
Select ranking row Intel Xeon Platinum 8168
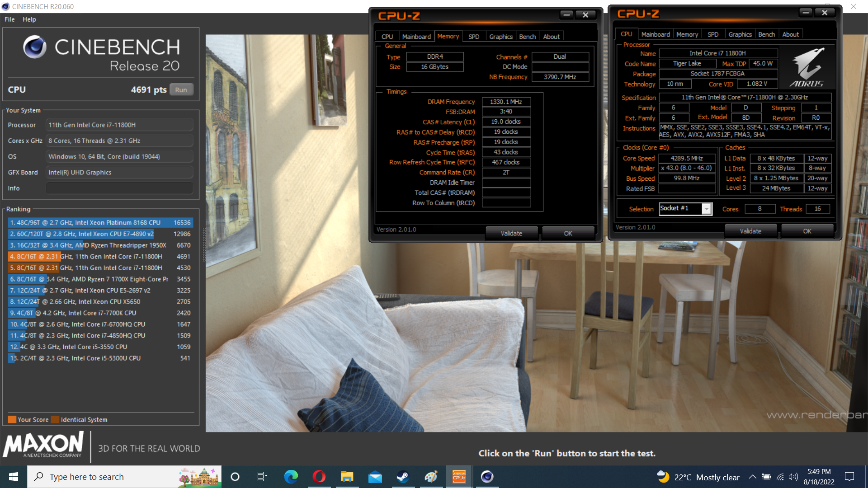pos(100,223)
